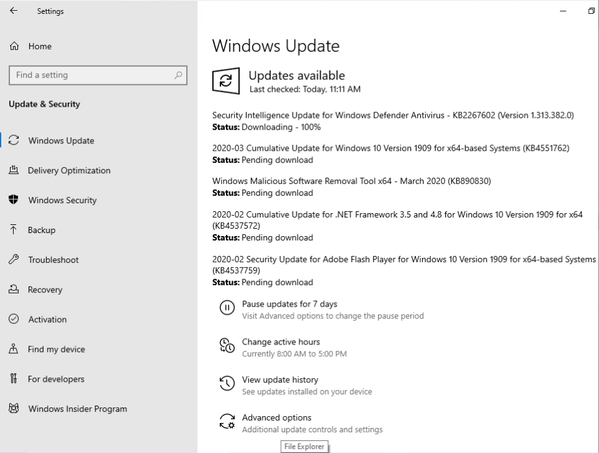
Task: Open Delivery Optimization settings
Action: pos(69,170)
